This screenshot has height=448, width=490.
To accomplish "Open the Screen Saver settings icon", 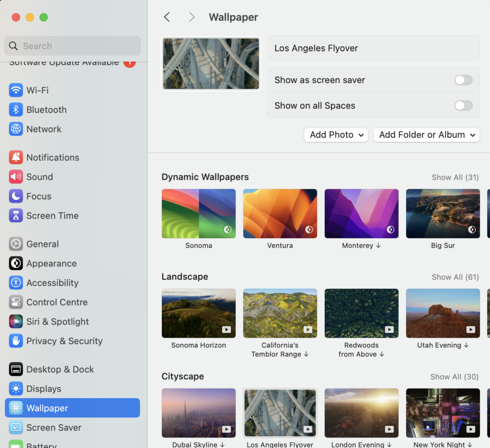I will click(15, 427).
